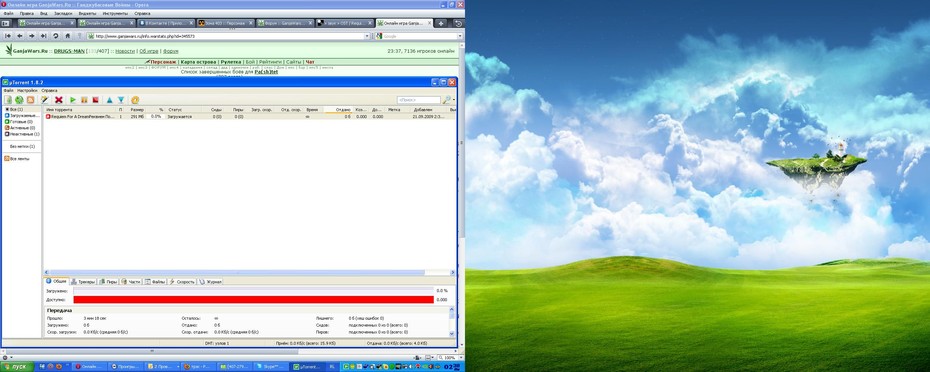
Task: Select Без меток (1) label
Action: [23, 146]
